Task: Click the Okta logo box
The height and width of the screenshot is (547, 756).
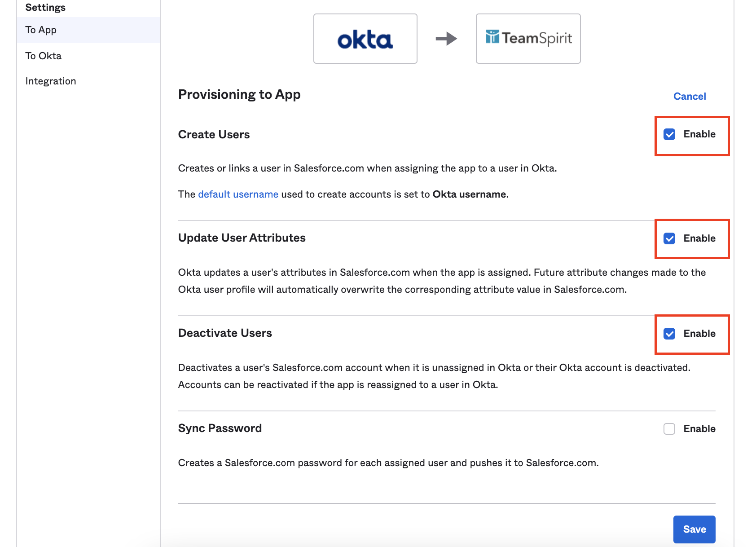Action: (x=365, y=39)
